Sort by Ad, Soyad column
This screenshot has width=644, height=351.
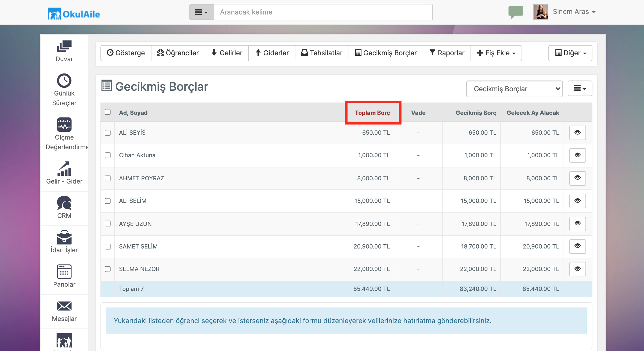pyautogui.click(x=133, y=113)
